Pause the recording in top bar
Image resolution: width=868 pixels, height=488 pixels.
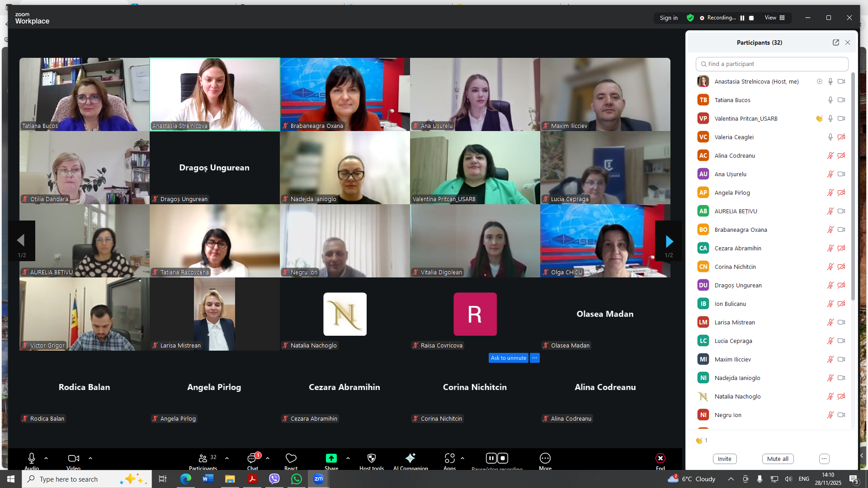742,18
